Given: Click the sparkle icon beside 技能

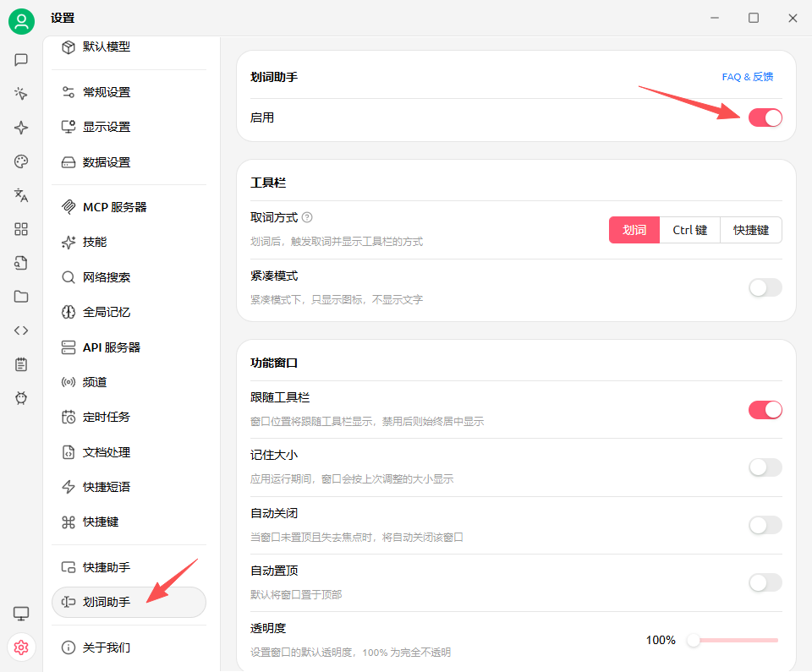Looking at the screenshot, I should tap(69, 243).
